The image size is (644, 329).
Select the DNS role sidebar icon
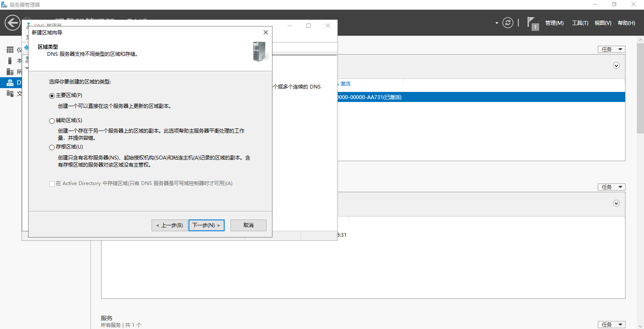click(10, 83)
